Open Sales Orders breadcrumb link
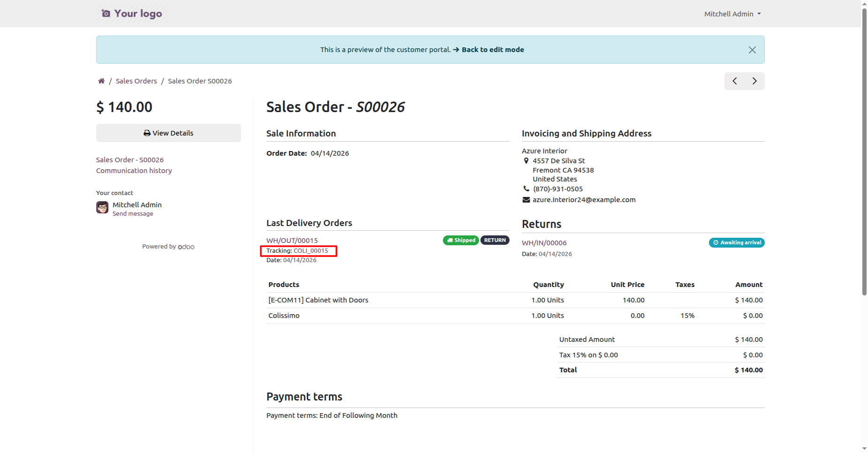868x453 pixels. click(x=136, y=81)
